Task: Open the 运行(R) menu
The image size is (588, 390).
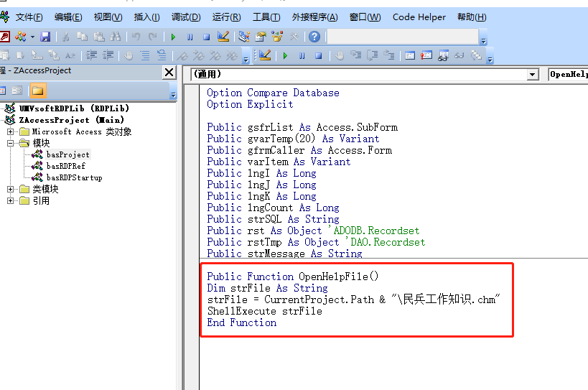Action: coord(226,17)
